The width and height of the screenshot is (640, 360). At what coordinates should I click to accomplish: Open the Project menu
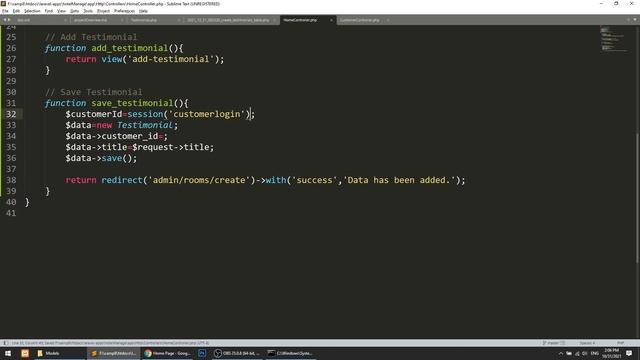coord(103,11)
